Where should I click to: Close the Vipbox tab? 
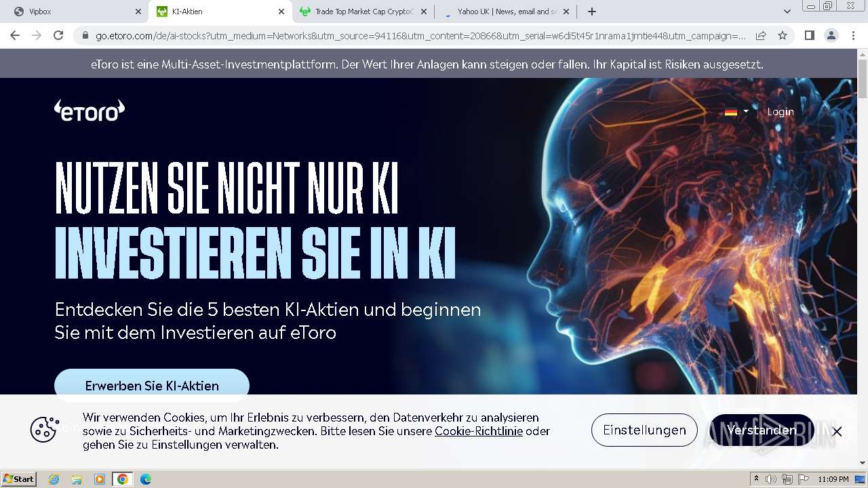point(138,12)
